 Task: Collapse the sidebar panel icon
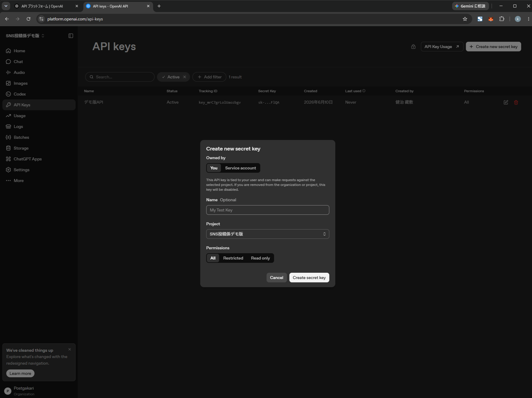(71, 36)
